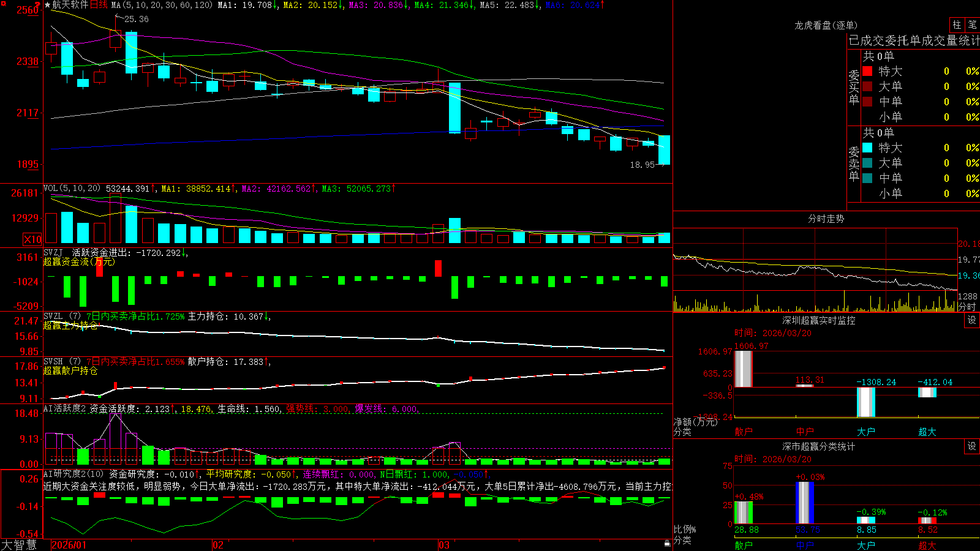Click the star icon before 航天软件
The width and height of the screenshot is (980, 551).
[x=48, y=5]
